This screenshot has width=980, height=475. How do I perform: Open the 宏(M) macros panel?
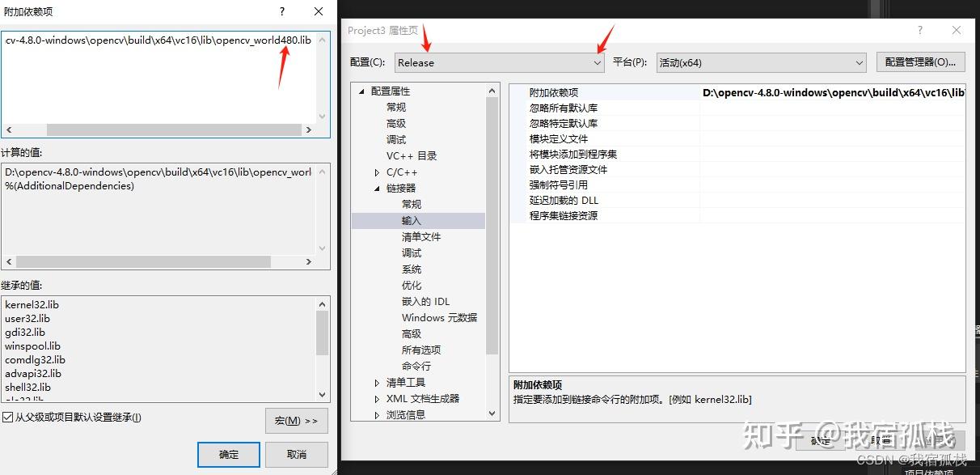click(x=296, y=420)
